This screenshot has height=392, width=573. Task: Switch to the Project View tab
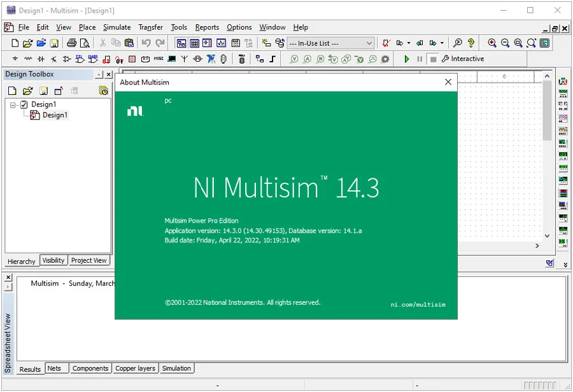coord(88,260)
